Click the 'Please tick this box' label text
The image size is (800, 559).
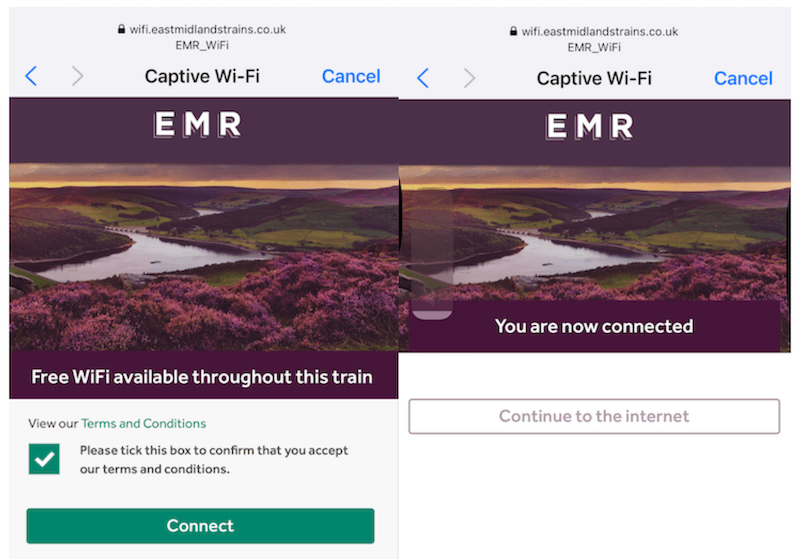click(x=214, y=460)
